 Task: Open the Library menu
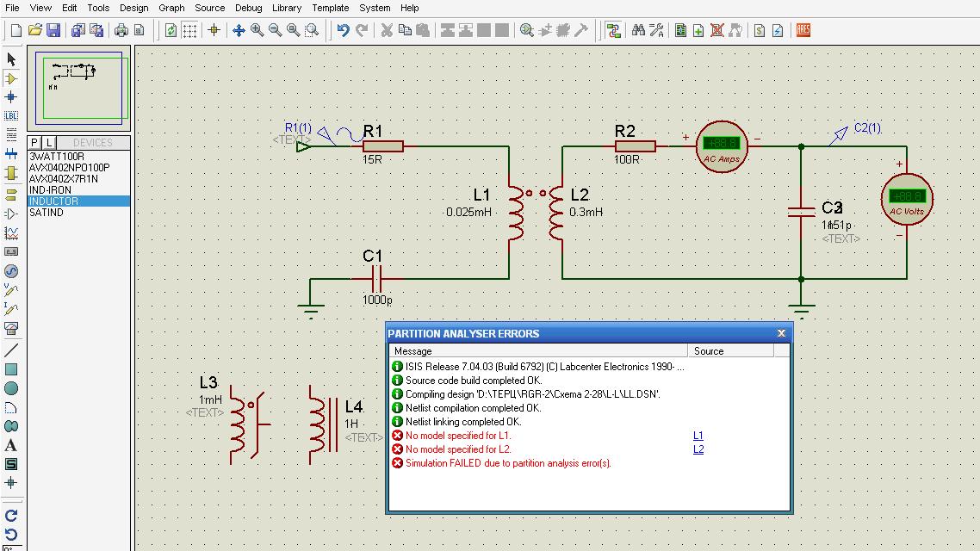tap(287, 8)
